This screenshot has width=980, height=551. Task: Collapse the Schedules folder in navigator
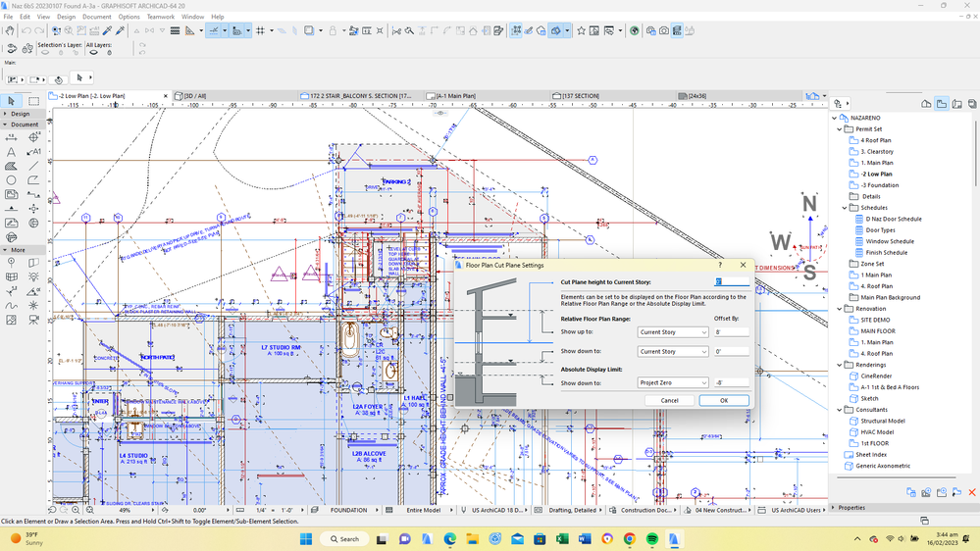pyautogui.click(x=845, y=208)
